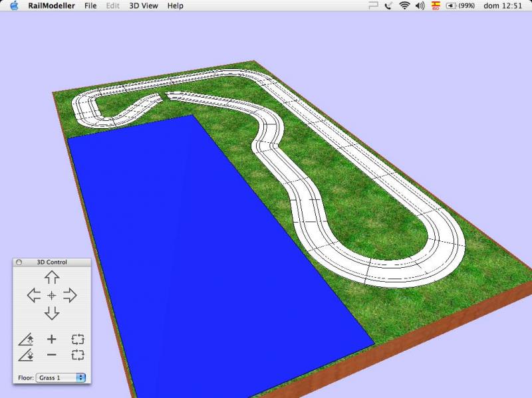Click the down arrow in 3D Control
532x398 pixels.
[x=52, y=313]
